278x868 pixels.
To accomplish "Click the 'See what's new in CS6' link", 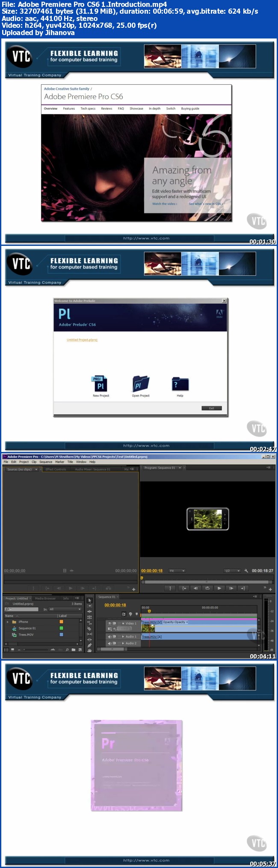I will point(206,204).
